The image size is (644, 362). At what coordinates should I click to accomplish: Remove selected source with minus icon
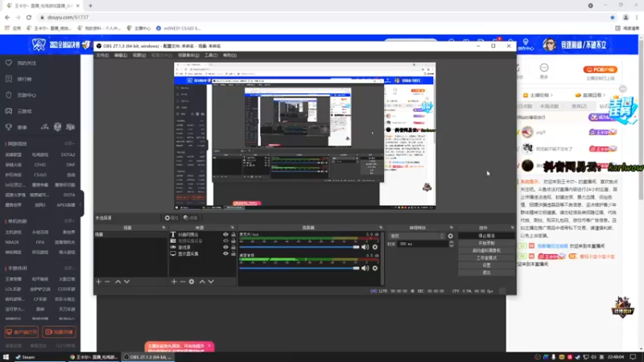(x=183, y=282)
